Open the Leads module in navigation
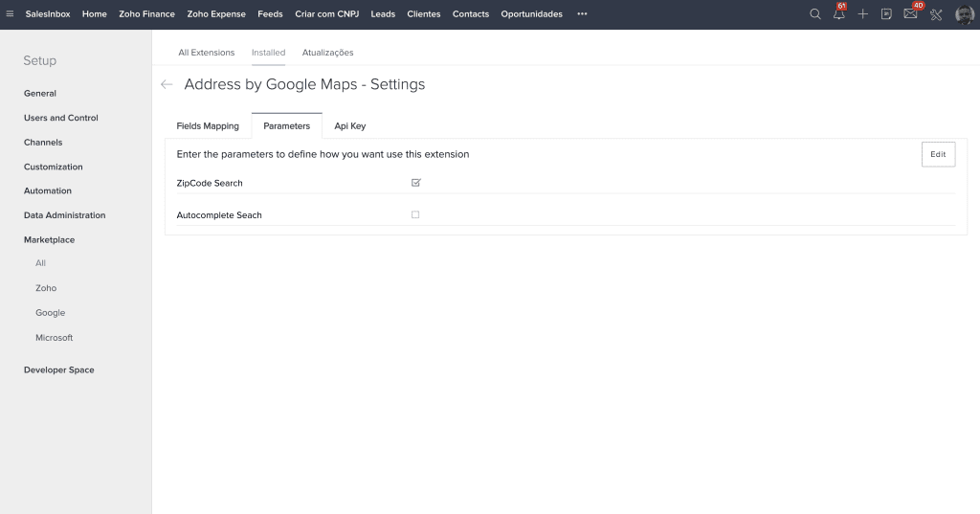980x514 pixels. coord(383,14)
